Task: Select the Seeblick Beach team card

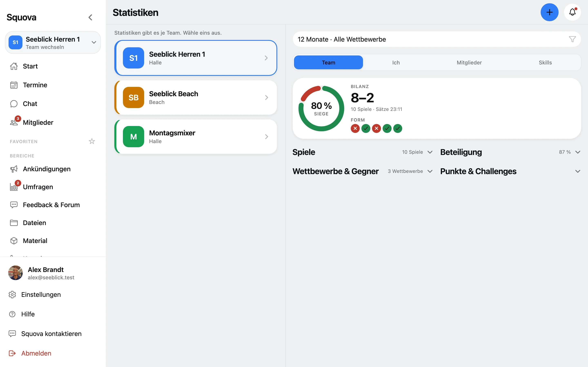Action: (196, 98)
